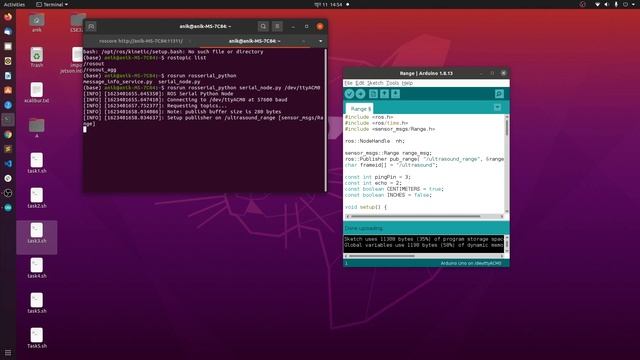Open the Sketch menu in Arduino
This screenshot has width=640, height=360.
point(375,83)
